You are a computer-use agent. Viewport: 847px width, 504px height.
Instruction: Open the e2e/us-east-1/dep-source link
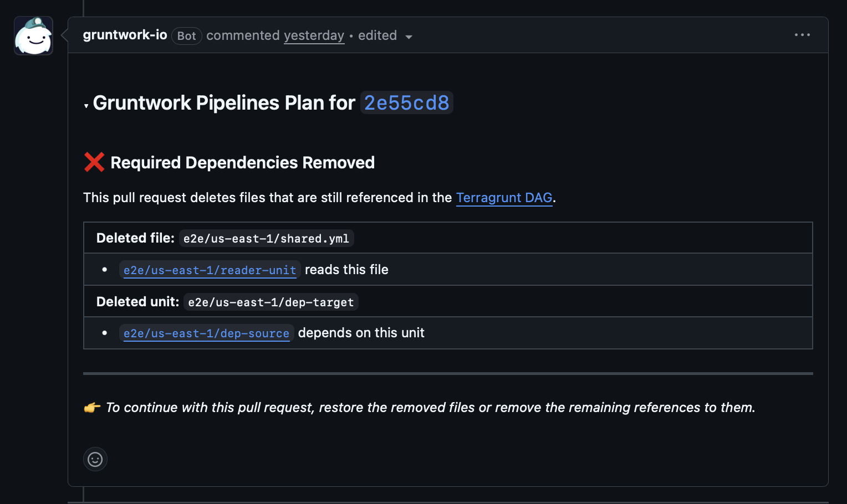coord(207,333)
